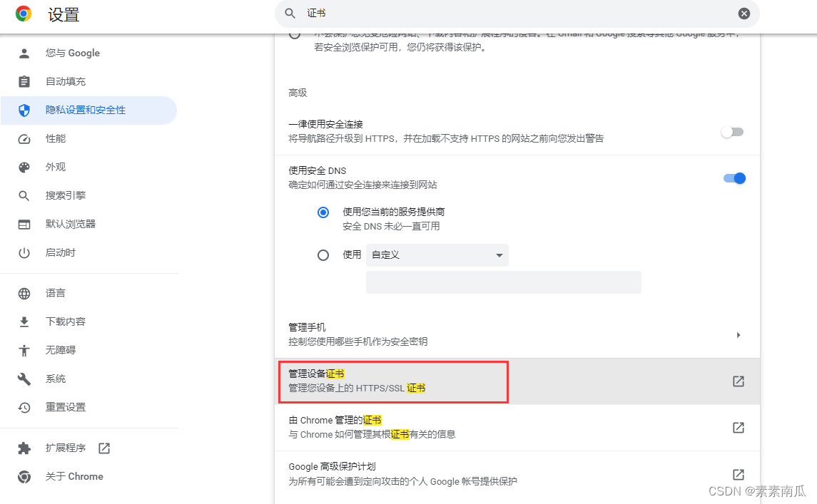
Task: Click the power icon for 启动时
Action: 24,253
